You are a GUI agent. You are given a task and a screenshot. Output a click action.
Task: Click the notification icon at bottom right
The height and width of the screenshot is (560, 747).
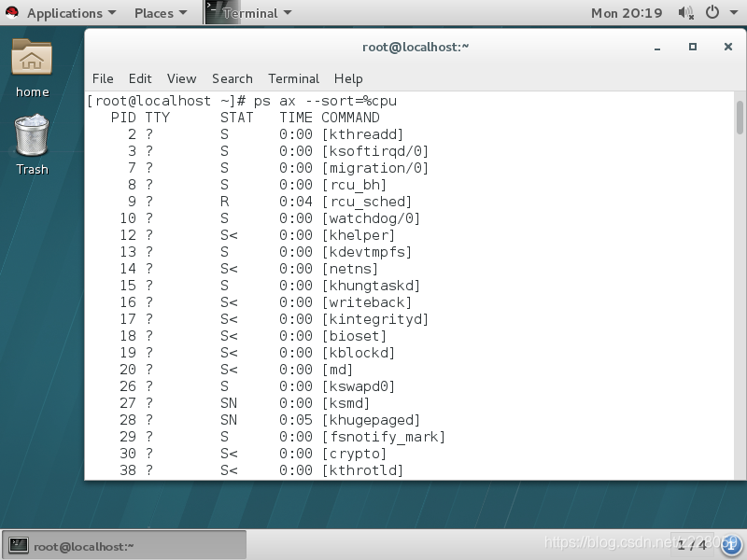point(731,546)
